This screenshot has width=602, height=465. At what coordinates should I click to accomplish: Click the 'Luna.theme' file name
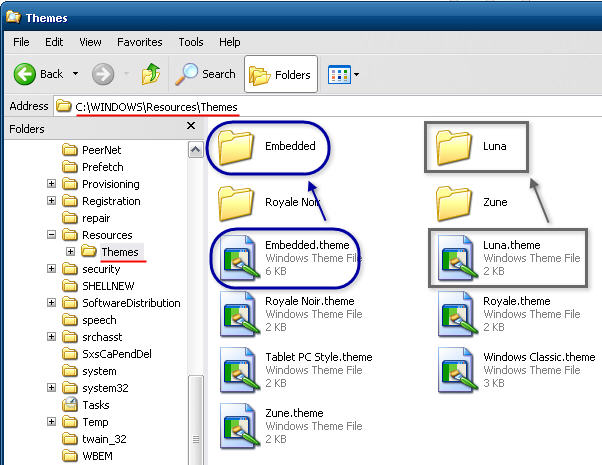511,245
